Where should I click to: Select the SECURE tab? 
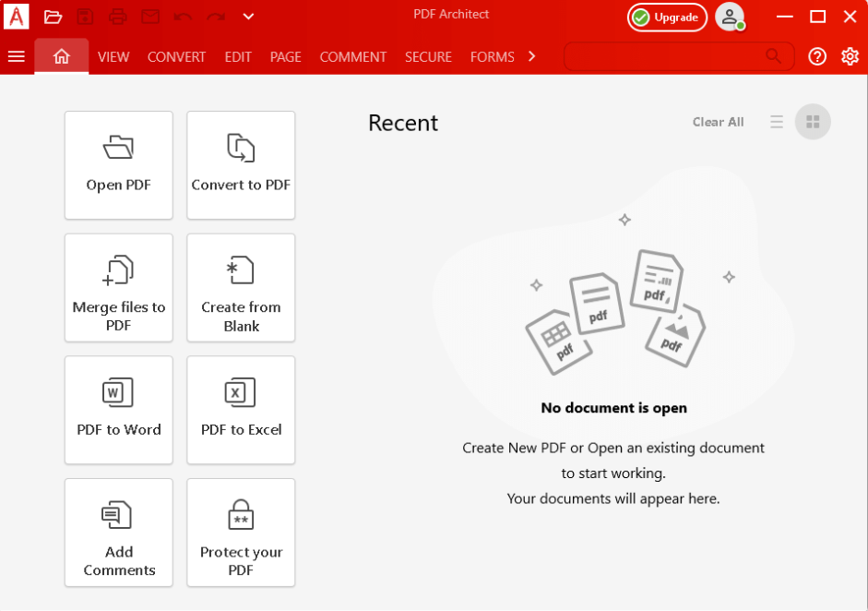point(428,57)
